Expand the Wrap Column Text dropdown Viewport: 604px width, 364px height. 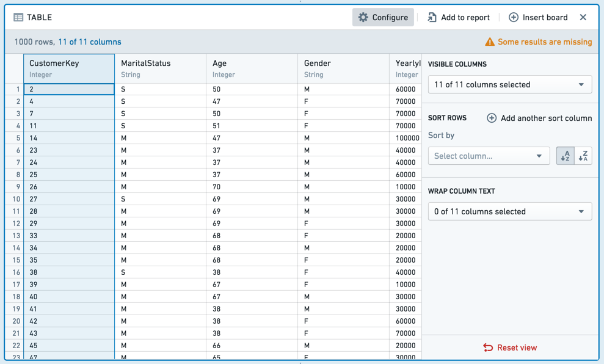509,211
